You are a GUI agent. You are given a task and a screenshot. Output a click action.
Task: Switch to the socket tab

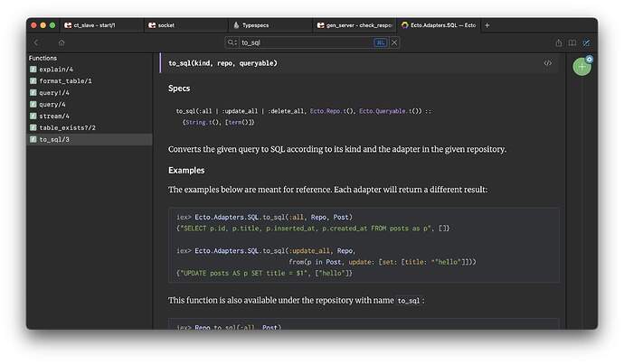[185, 25]
